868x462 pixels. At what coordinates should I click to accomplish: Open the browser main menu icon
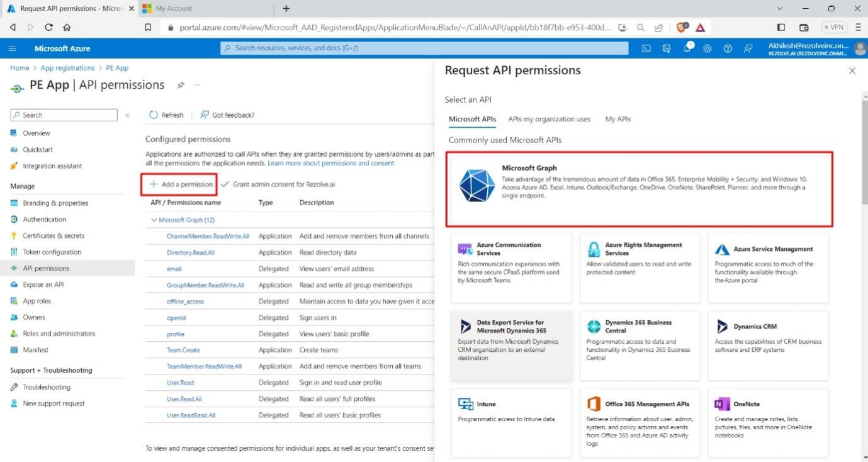coord(858,28)
